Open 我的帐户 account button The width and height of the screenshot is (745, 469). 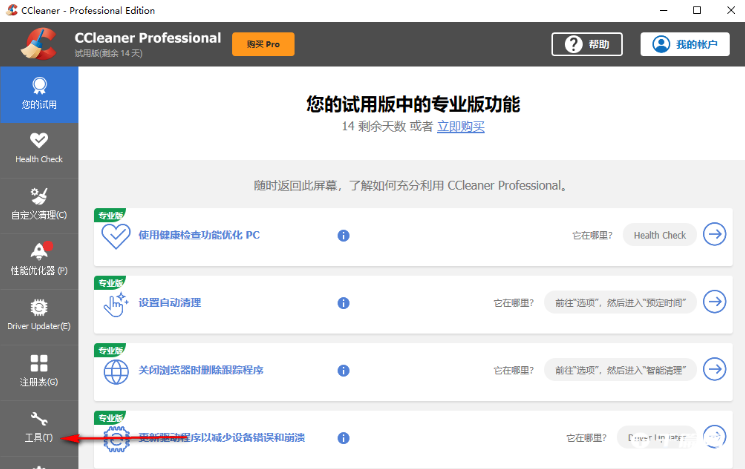pos(685,44)
